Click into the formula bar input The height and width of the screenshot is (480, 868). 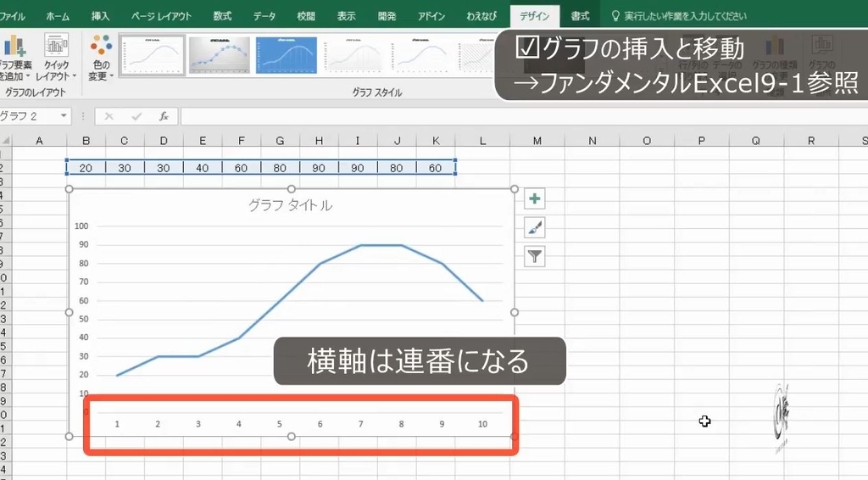tap(523, 116)
